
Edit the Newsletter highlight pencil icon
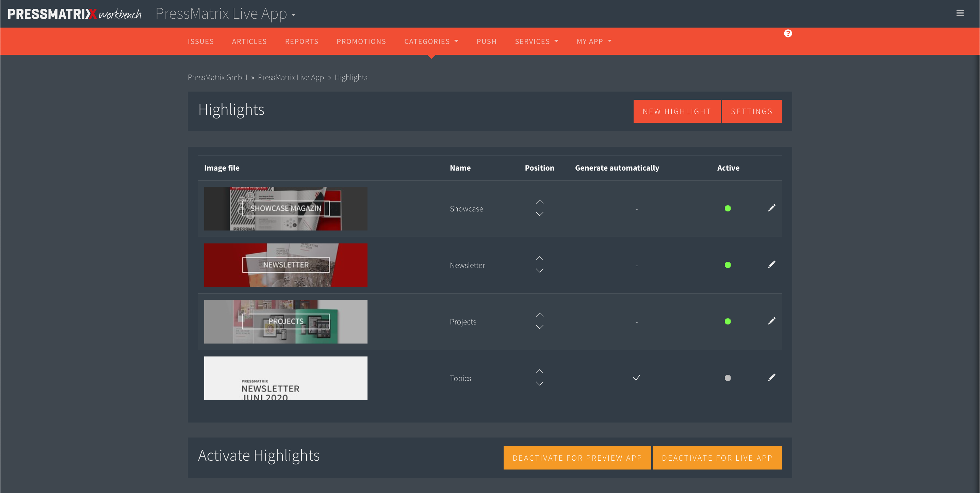[x=771, y=264]
